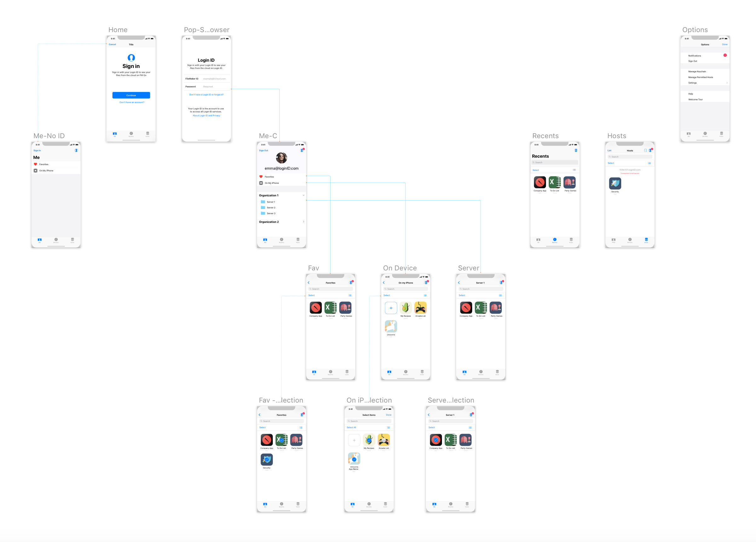756x542 pixels.
Task: Open the Unicorns app icon on On Device screen
Action: tap(391, 326)
